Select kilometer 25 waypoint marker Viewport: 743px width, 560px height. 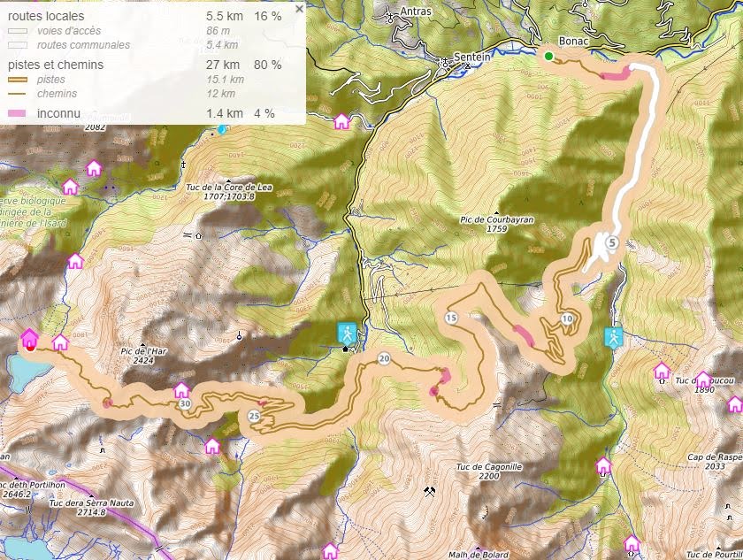(x=254, y=416)
